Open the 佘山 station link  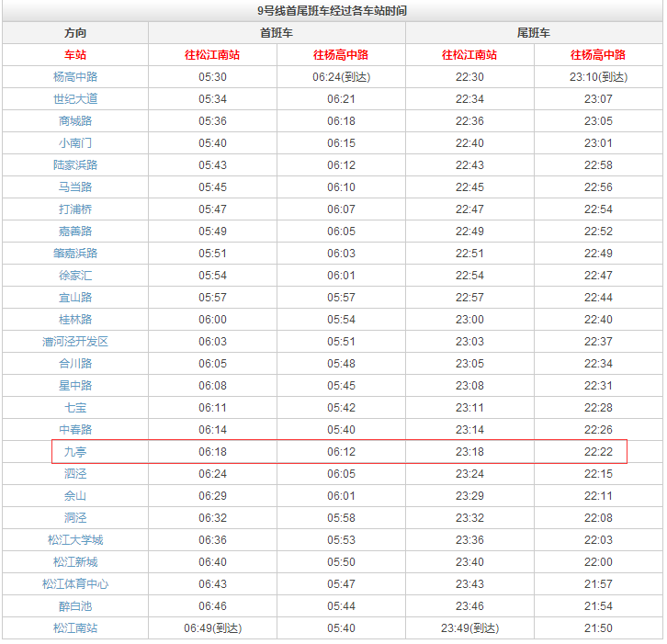pos(75,496)
